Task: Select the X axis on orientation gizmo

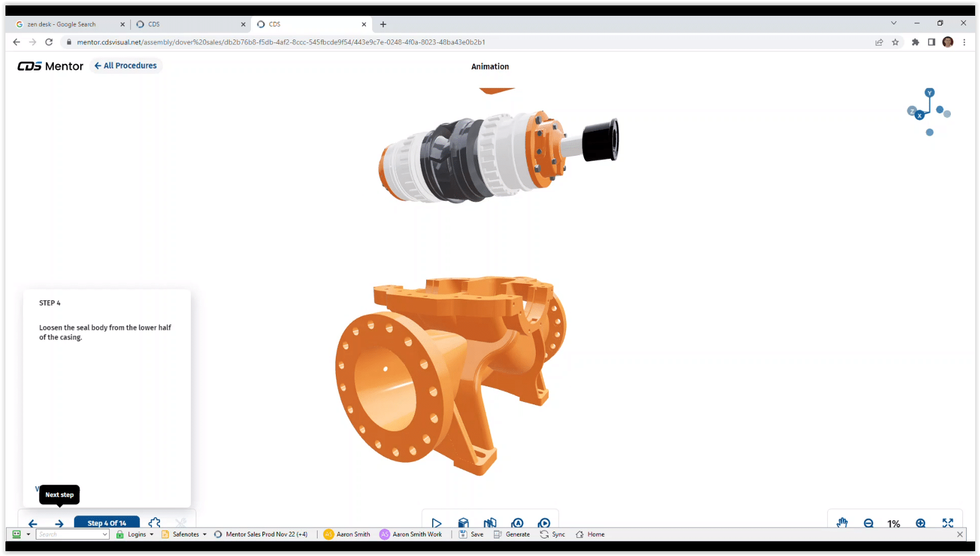Action: (919, 115)
